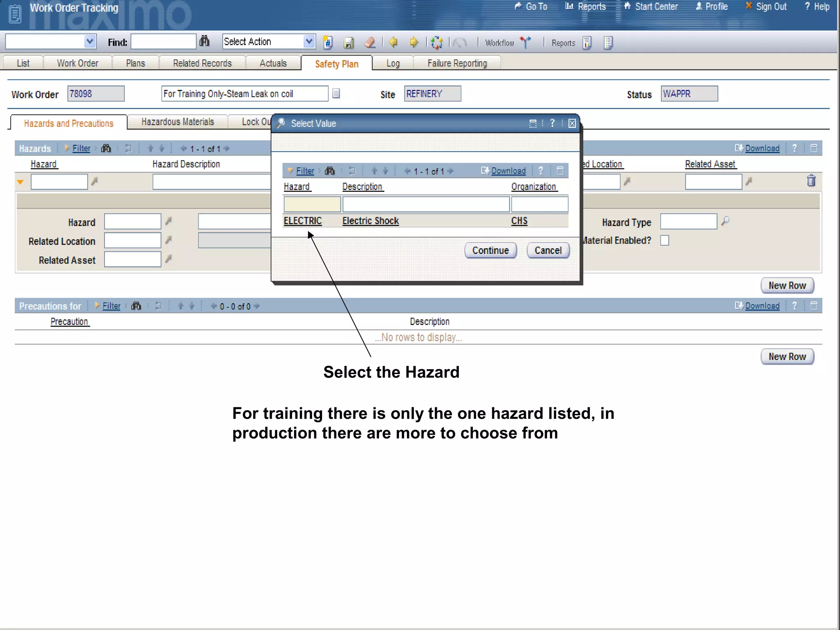Click the Change Status toolbar icon
The image size is (840, 630).
click(x=437, y=42)
